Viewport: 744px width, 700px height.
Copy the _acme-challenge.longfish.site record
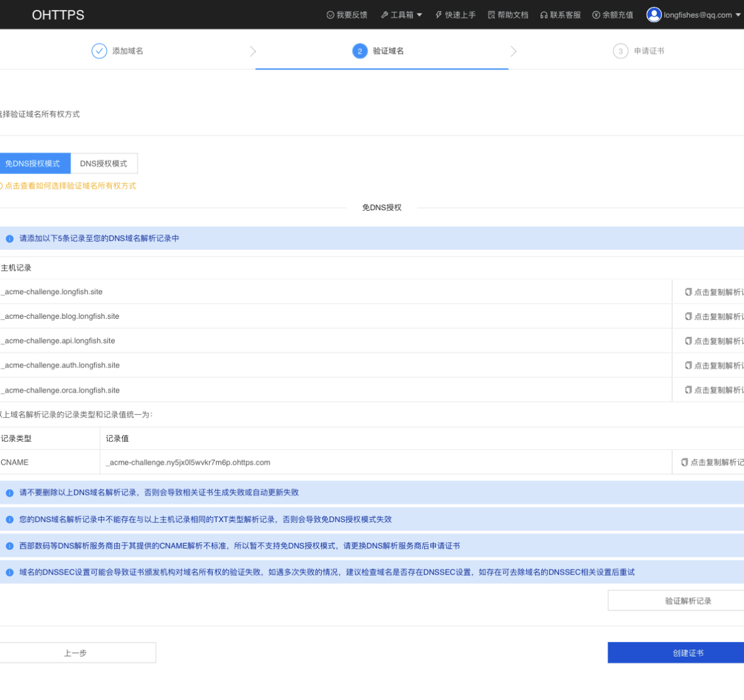click(x=714, y=292)
